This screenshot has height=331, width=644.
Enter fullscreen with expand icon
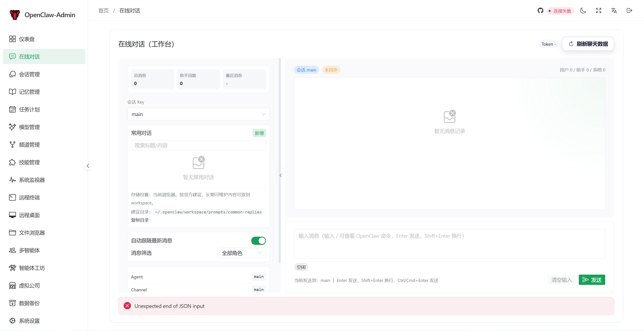(598, 10)
